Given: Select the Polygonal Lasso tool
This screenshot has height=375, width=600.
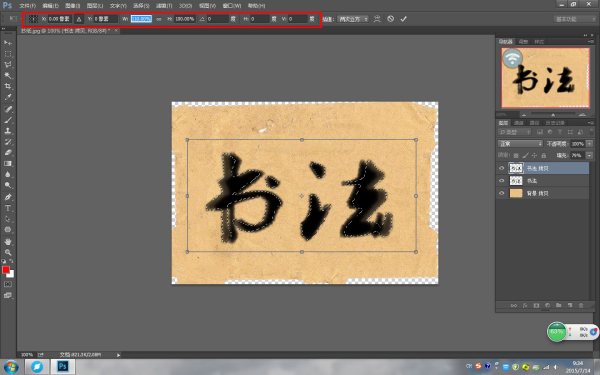Looking at the screenshot, I should click(x=8, y=65).
